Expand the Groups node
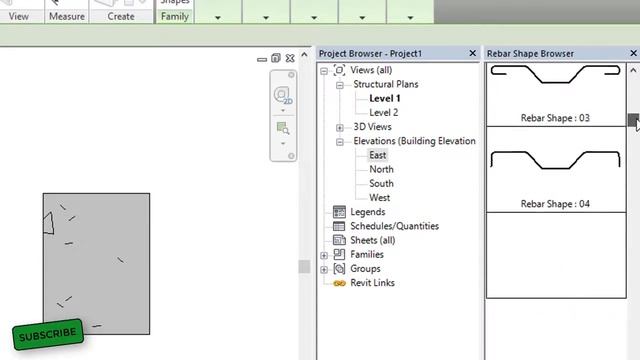The width and height of the screenshot is (640, 360). 324,269
